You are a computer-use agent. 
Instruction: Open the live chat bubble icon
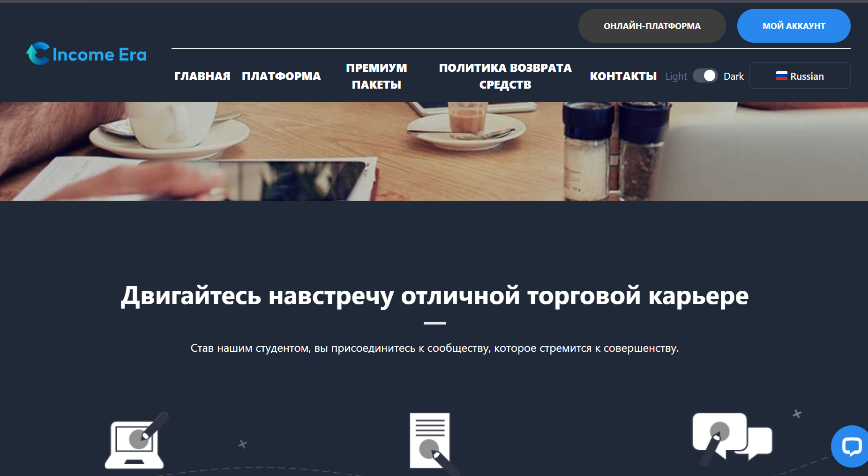tap(851, 446)
